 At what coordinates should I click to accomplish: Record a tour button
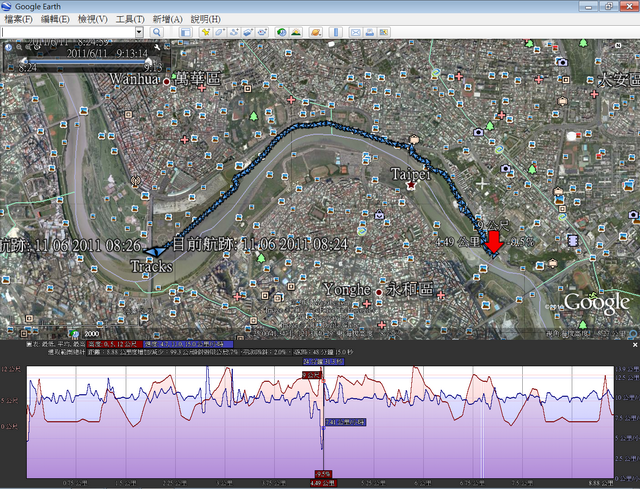(262, 32)
